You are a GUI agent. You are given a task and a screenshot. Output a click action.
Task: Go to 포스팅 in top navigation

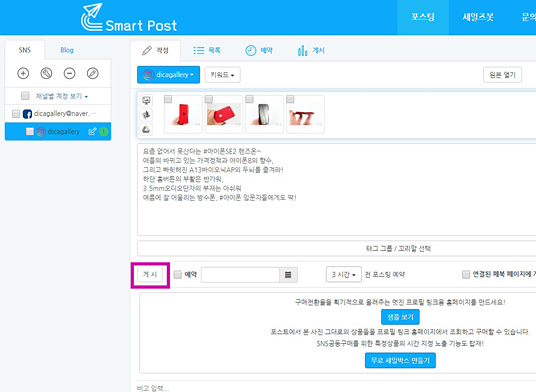click(x=423, y=17)
